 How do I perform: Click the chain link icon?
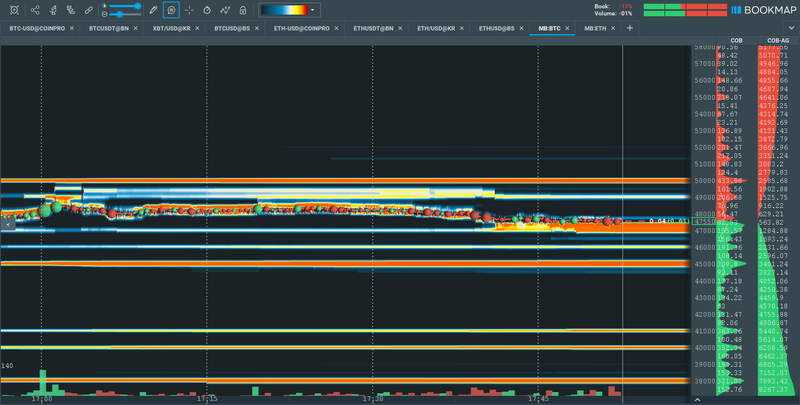pyautogui.click(x=88, y=10)
